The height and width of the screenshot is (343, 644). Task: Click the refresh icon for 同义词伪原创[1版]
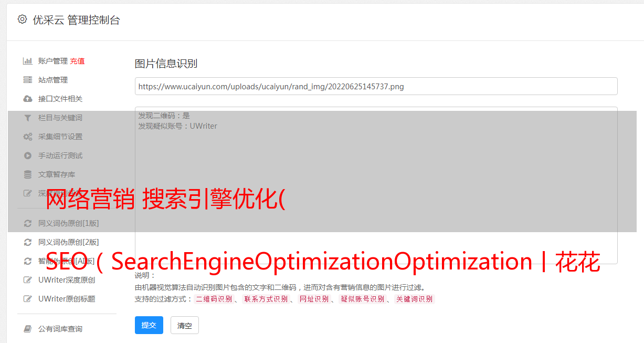click(28, 223)
